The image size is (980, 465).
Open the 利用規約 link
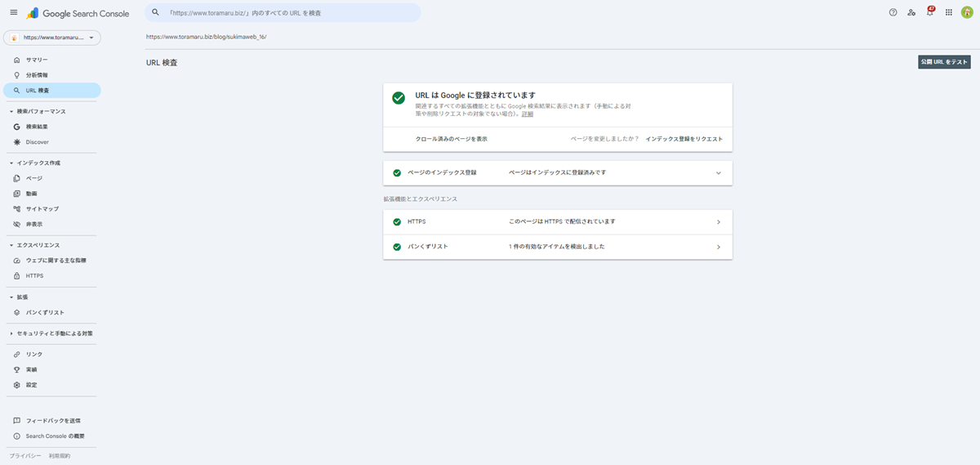[x=60, y=455]
